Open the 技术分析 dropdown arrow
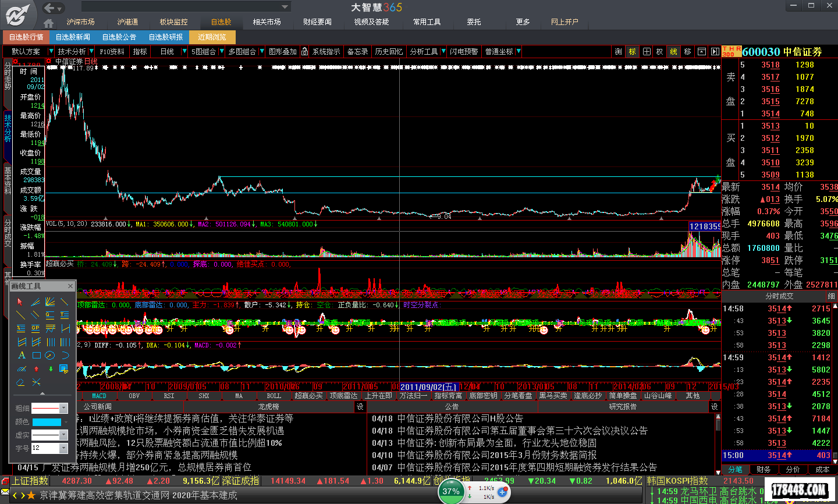 [91, 52]
